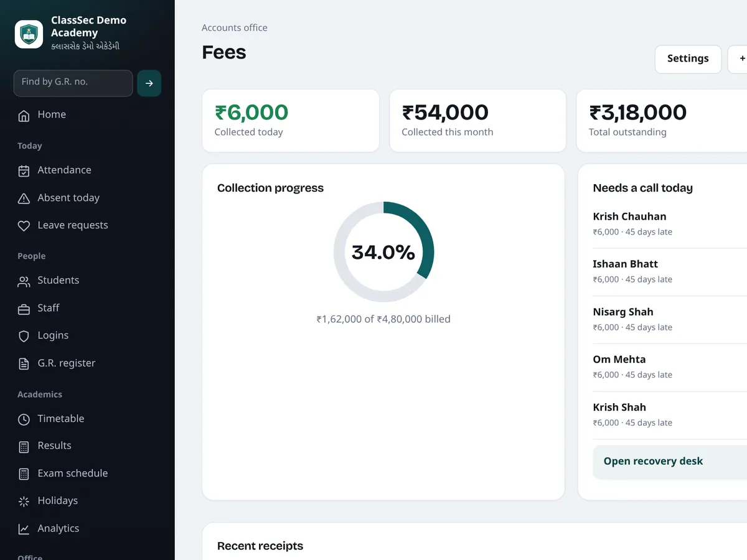Click the ₹3,18,000 Total outstanding card

(662, 121)
